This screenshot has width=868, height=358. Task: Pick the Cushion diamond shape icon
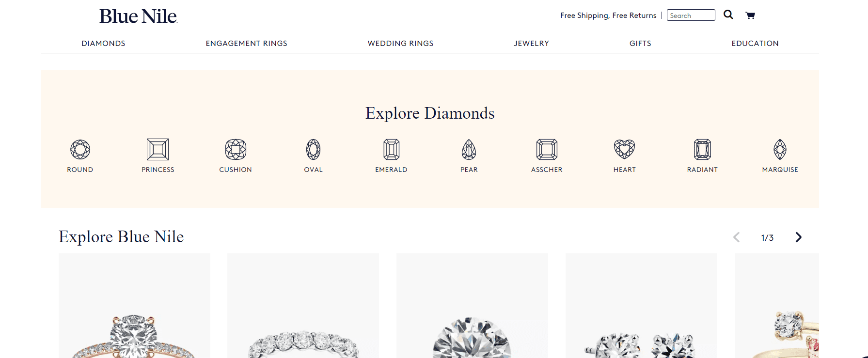[x=236, y=149]
